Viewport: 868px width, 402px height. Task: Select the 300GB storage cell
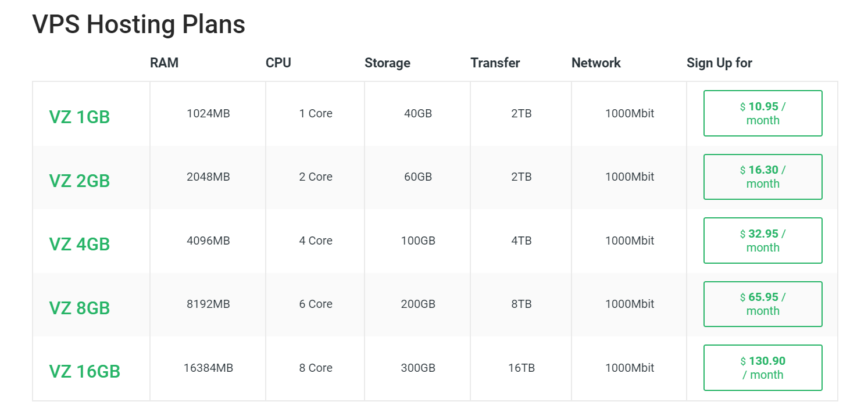[417, 368]
